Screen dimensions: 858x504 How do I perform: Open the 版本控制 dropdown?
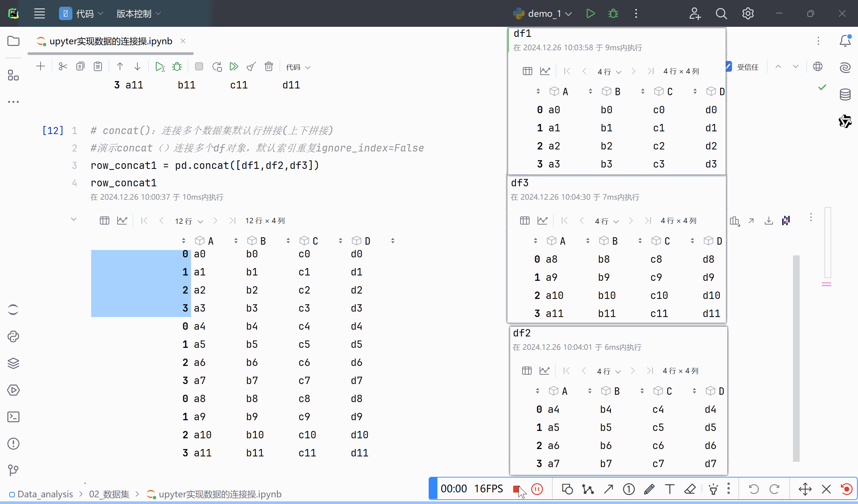(x=138, y=14)
